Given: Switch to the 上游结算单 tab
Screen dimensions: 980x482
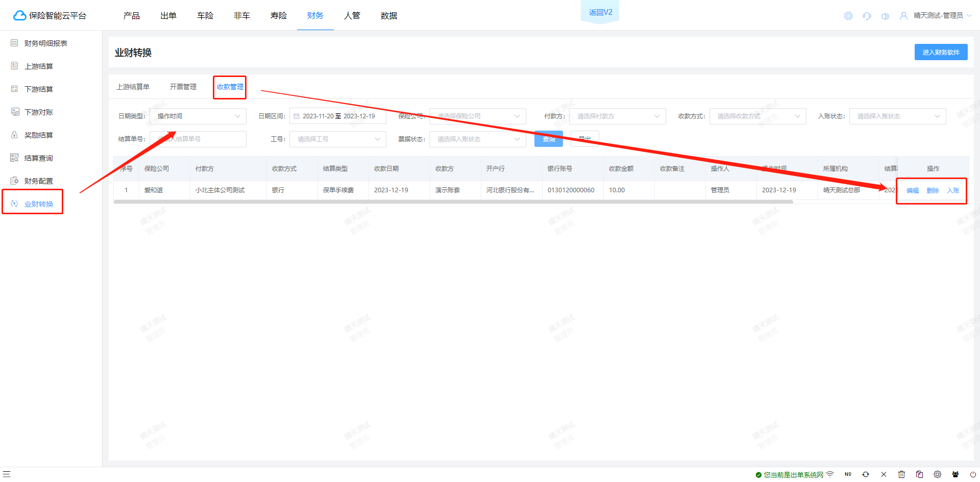Looking at the screenshot, I should (133, 87).
